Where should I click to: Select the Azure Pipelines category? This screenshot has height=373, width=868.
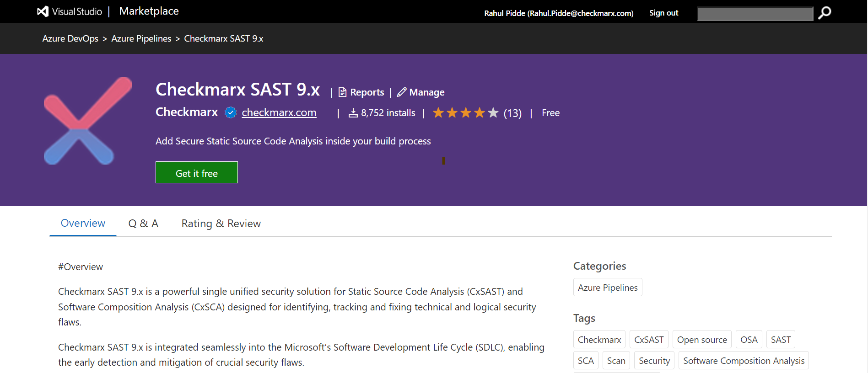[x=608, y=287]
